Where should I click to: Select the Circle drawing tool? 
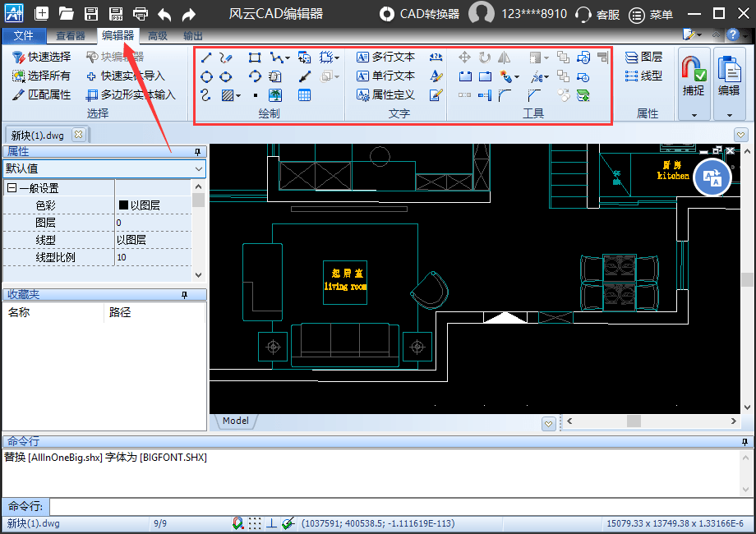[206, 76]
